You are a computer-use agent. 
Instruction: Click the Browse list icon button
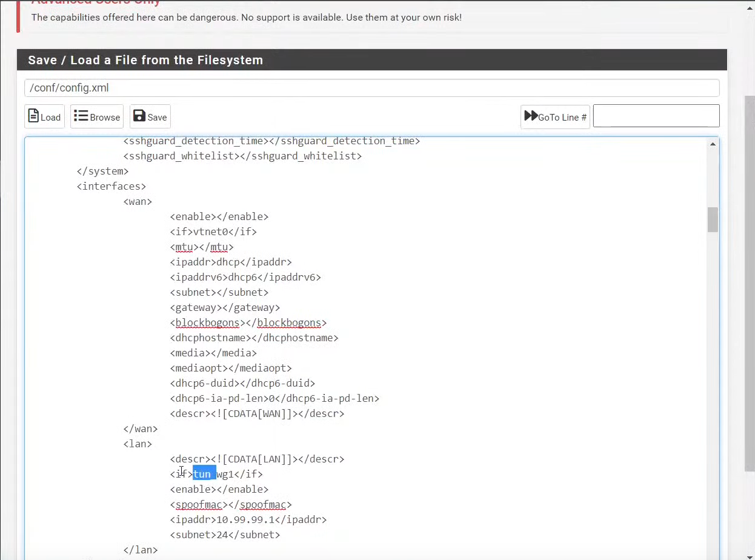(97, 116)
